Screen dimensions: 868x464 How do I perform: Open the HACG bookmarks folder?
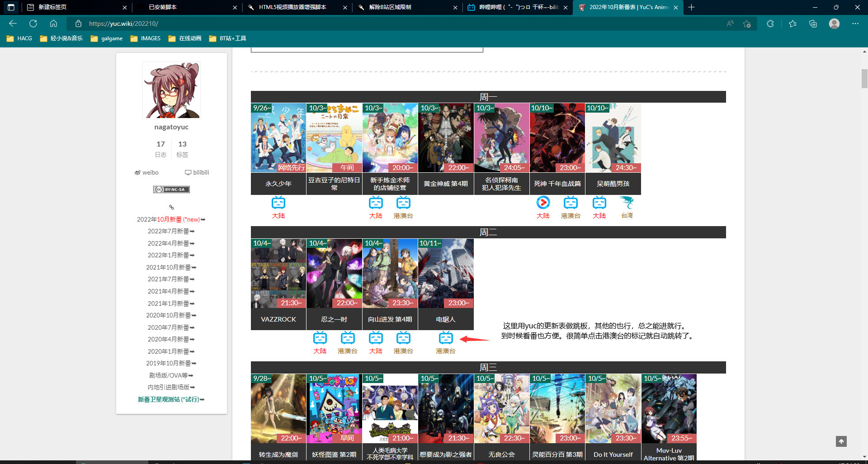19,38
